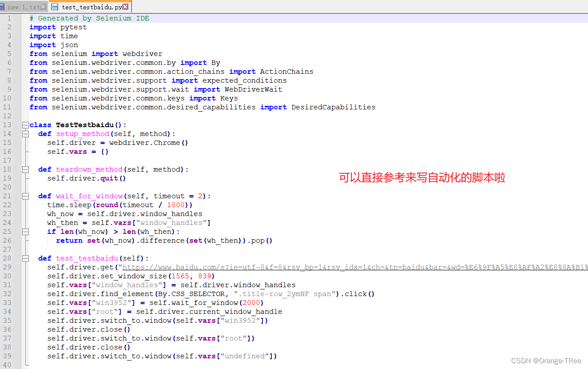Screen dimensions: 588x369
Task: Click the 'setup_method' function name
Action: pos(83,134)
